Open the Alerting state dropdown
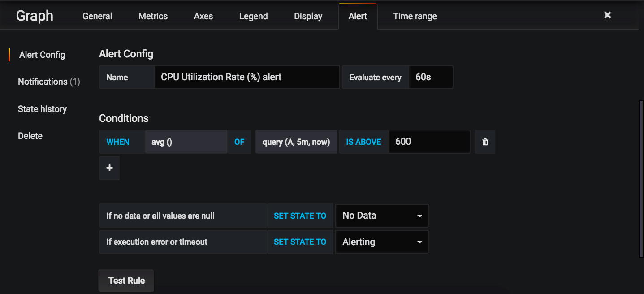The image size is (644, 294). 381,242
